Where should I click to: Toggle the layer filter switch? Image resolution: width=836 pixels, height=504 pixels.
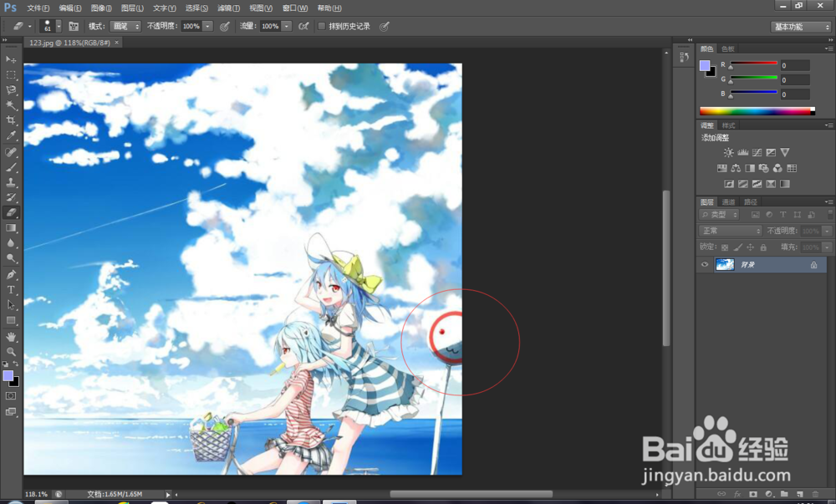pos(829,214)
